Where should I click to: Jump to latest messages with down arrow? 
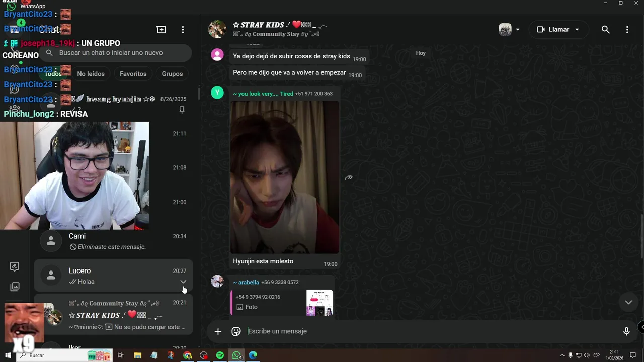click(x=628, y=302)
